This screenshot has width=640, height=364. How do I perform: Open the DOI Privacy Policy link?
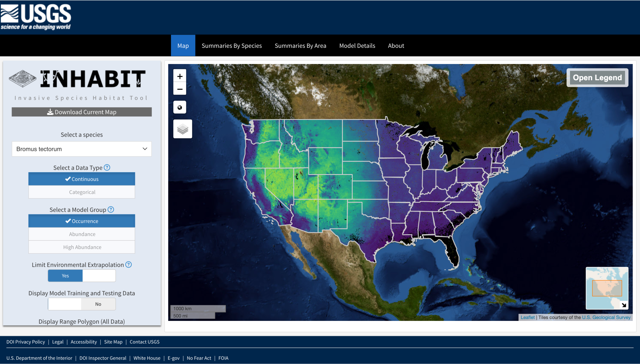26,342
